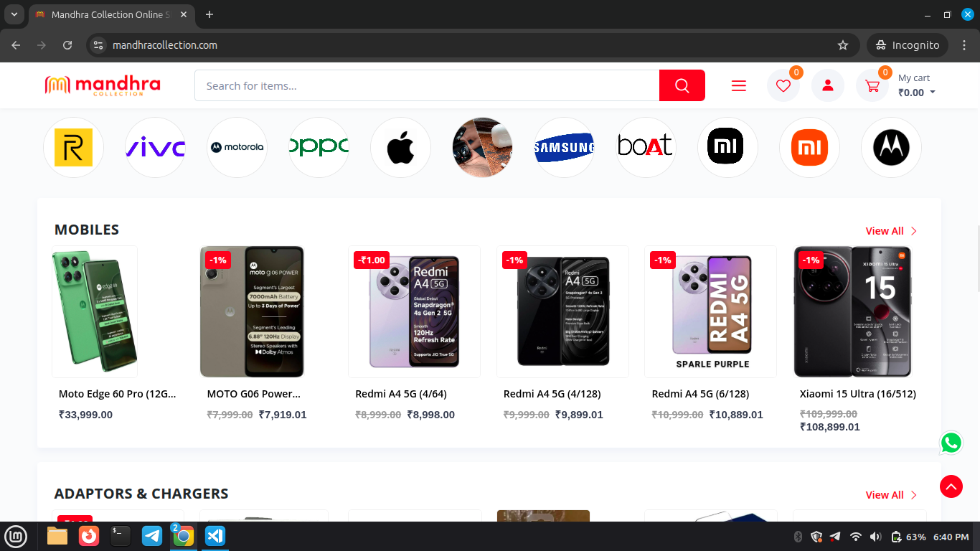Launch Terminal from the taskbar
The height and width of the screenshot is (551, 980).
(x=121, y=536)
